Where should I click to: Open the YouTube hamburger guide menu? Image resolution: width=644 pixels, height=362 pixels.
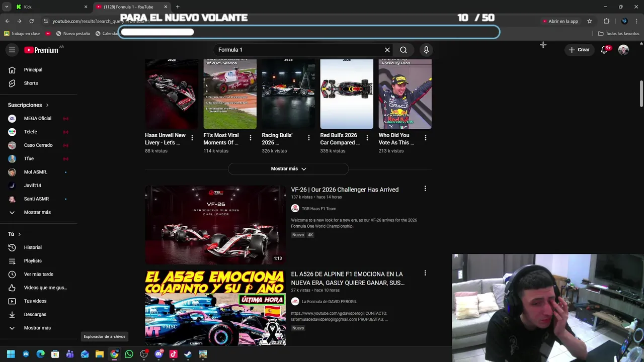12,50
